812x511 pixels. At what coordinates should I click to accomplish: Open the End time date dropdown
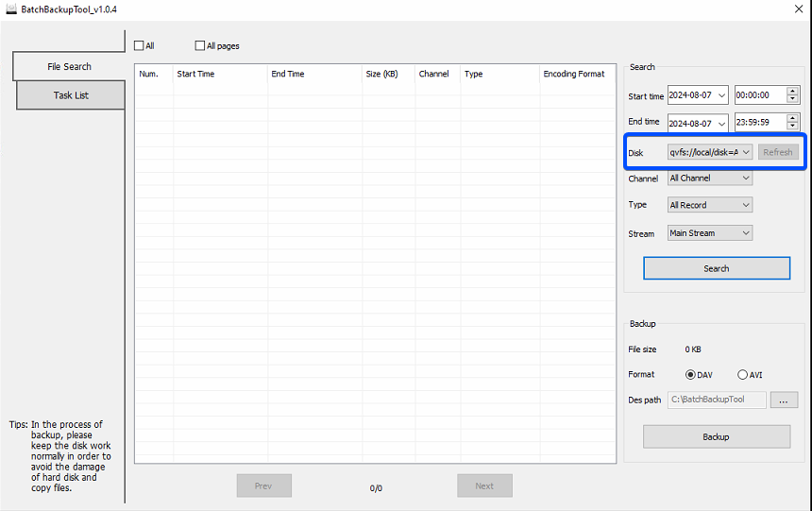(x=721, y=123)
